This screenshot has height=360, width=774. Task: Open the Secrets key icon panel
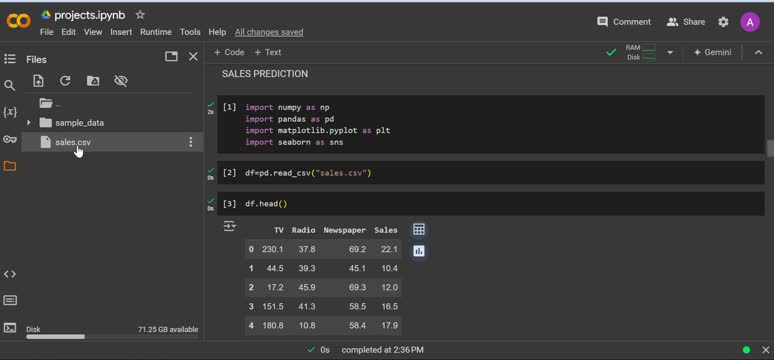(10, 139)
